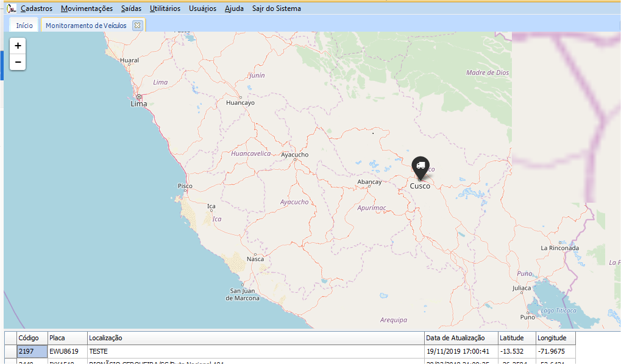Click the Apurímac region label
The height and width of the screenshot is (364, 621).
click(372, 208)
